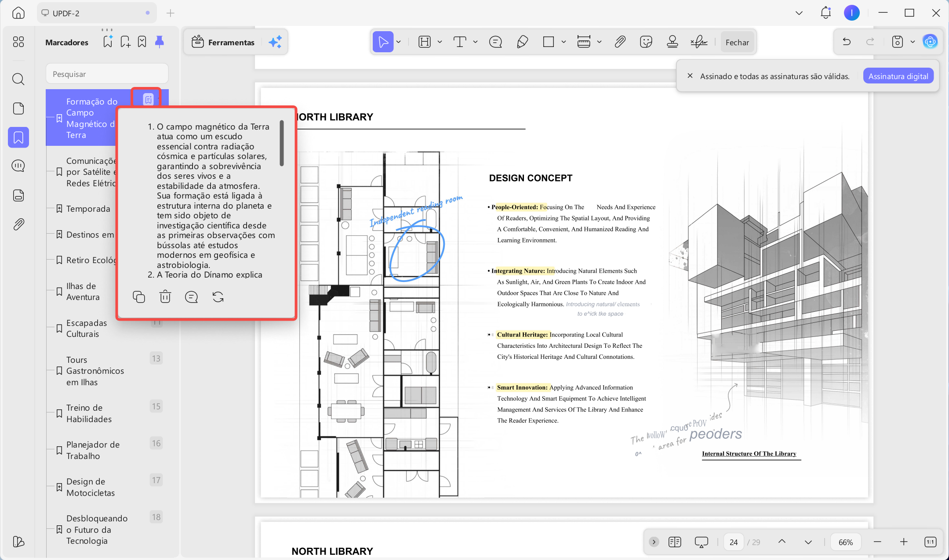The width and height of the screenshot is (949, 560).
Task: Toggle the pin bookmarks panel icon
Action: click(160, 42)
